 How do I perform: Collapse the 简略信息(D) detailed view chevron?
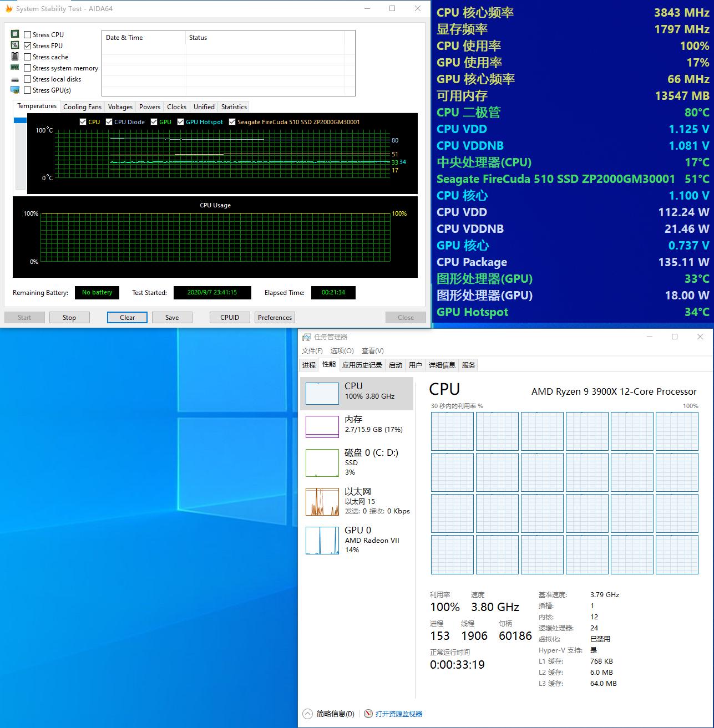[308, 714]
